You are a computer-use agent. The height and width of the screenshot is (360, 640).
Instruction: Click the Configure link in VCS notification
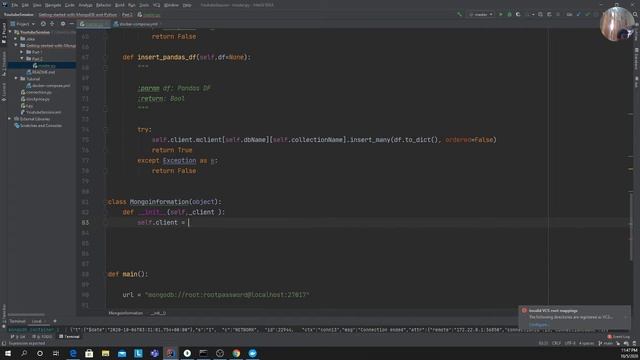pyautogui.click(x=538, y=325)
